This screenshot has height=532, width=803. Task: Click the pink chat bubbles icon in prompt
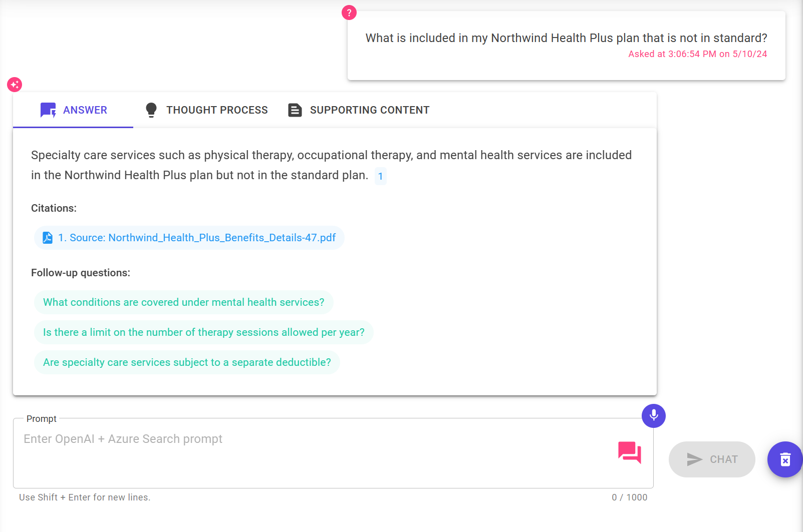coord(630,452)
